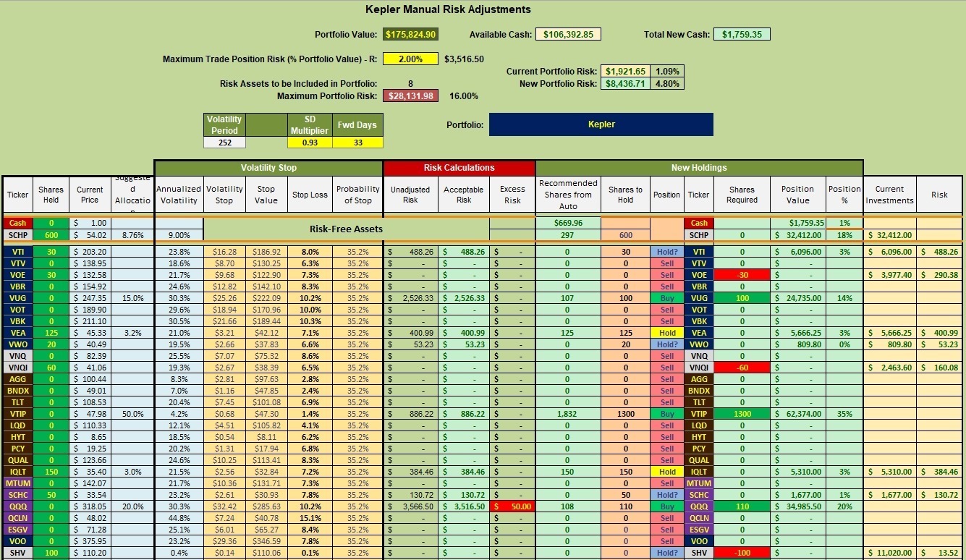Image resolution: width=966 pixels, height=560 pixels.
Task: Select the Current Investments column header
Action: click(x=890, y=195)
